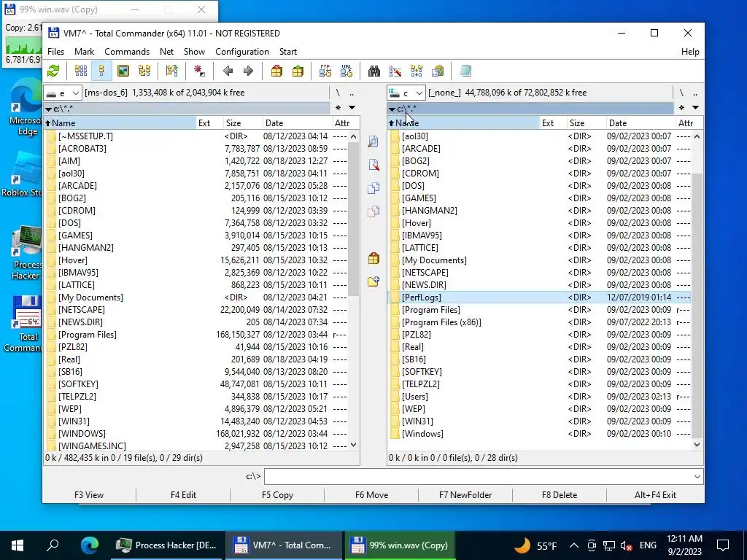Click the F8 Delete button
Image resolution: width=747 pixels, height=560 pixels.
[x=560, y=495]
